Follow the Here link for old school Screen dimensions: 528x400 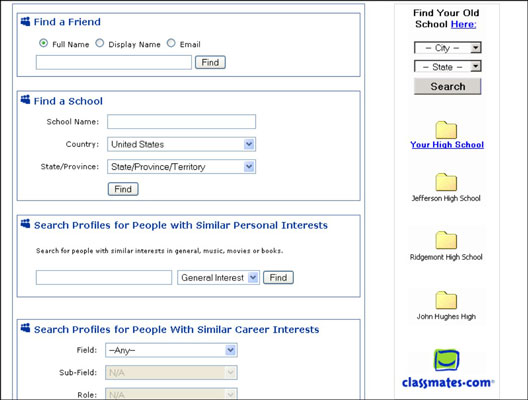pyautogui.click(x=463, y=24)
